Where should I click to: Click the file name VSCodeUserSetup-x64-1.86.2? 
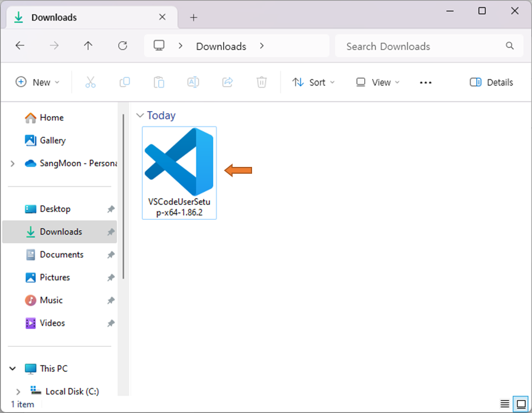(179, 207)
